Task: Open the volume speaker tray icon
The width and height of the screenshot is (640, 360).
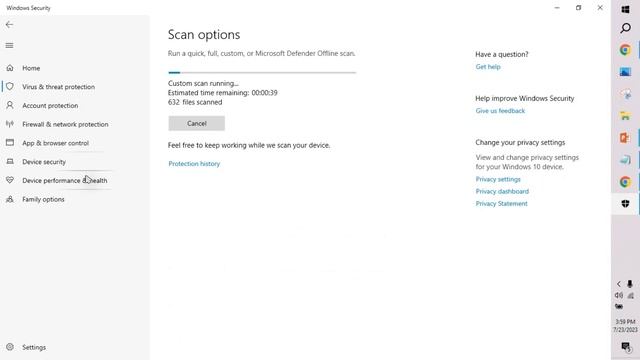Action: click(619, 295)
